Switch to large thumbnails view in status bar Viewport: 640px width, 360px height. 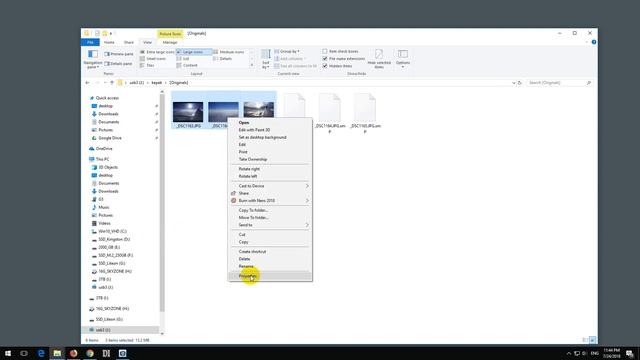[x=592, y=340]
